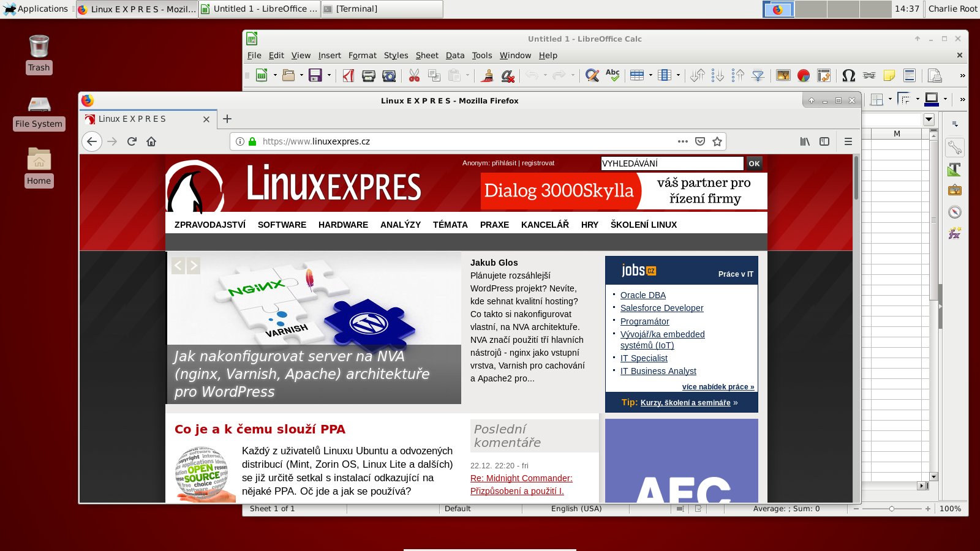Toggle Print Preview in Calc toolbar
Screen dimensions: 980x551
click(389, 75)
